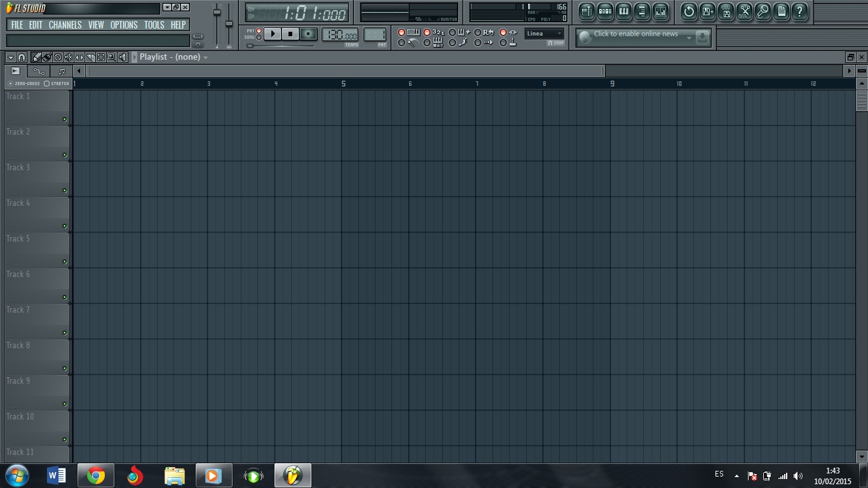The width and height of the screenshot is (868, 488).
Task: Click the master volume slider
Action: (217, 11)
